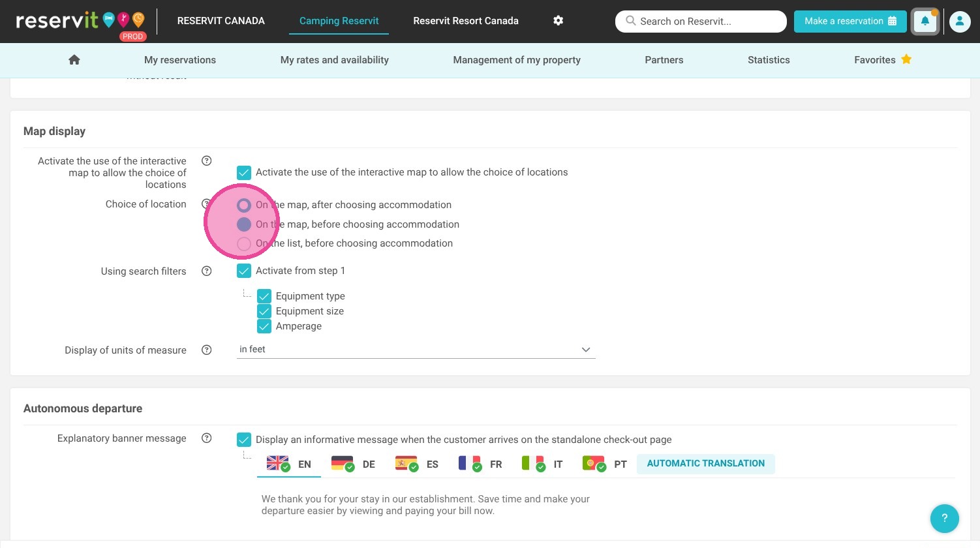Open Partners menu

tap(664, 59)
